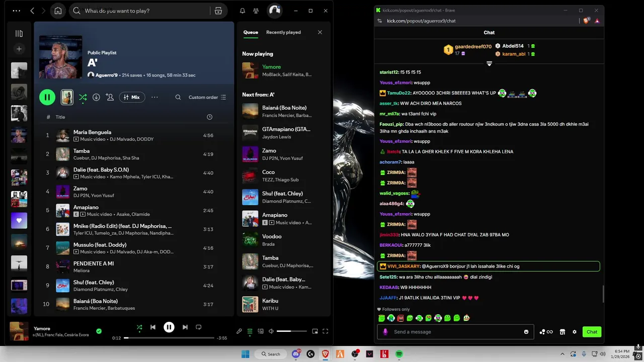Close the Queue panel

(320, 32)
